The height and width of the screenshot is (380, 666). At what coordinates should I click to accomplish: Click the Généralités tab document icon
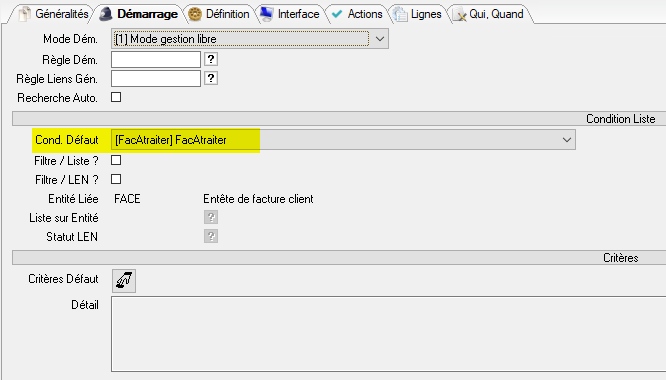[25, 14]
